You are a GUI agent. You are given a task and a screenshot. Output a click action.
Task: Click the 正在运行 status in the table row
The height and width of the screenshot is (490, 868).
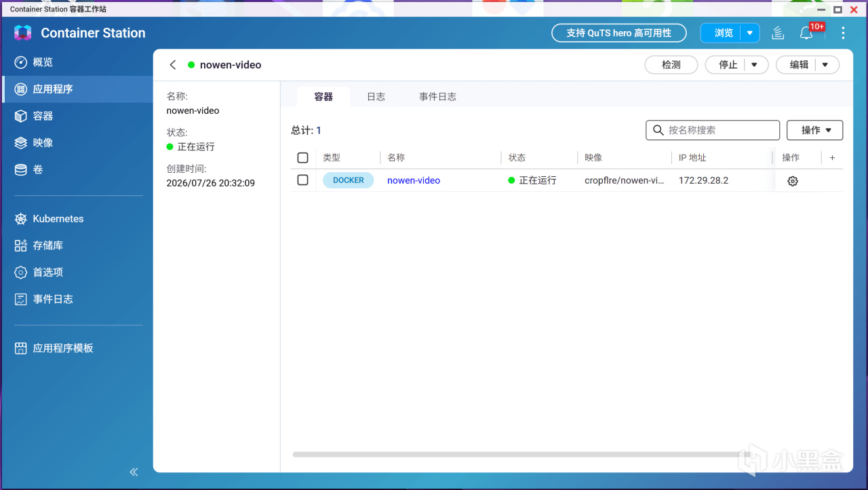(x=532, y=180)
